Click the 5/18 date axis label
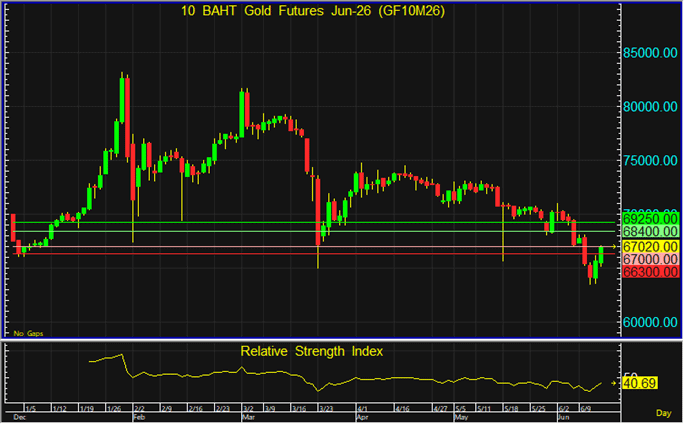The width and height of the screenshot is (684, 424). (511, 409)
